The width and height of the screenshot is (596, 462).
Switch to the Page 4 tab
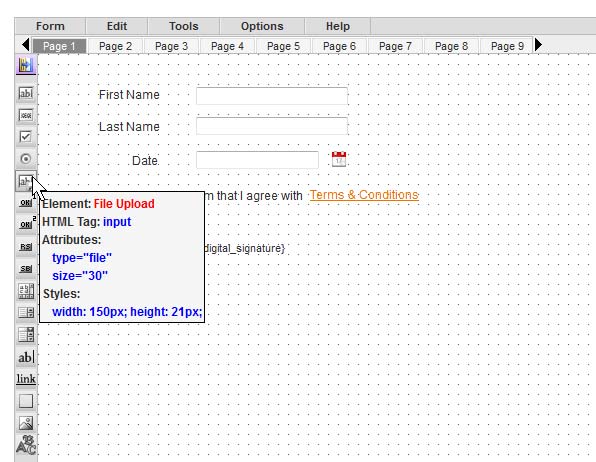pyautogui.click(x=227, y=46)
